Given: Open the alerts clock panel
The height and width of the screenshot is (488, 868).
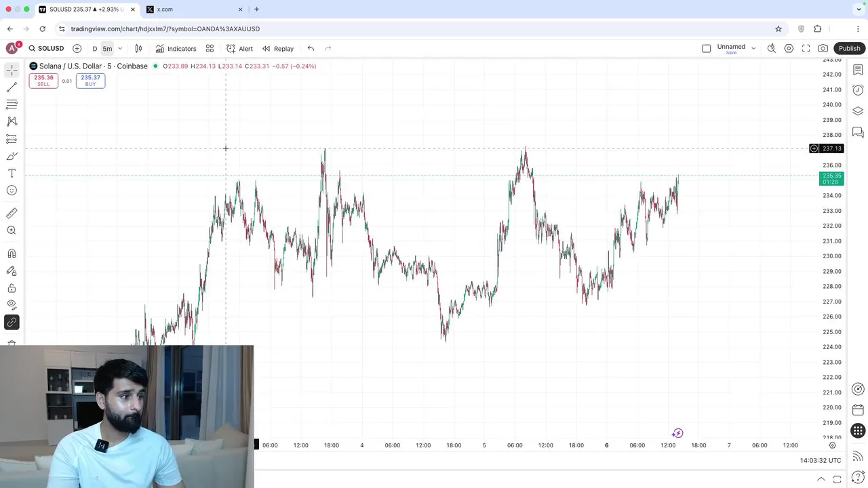Looking at the screenshot, I should click(858, 90).
